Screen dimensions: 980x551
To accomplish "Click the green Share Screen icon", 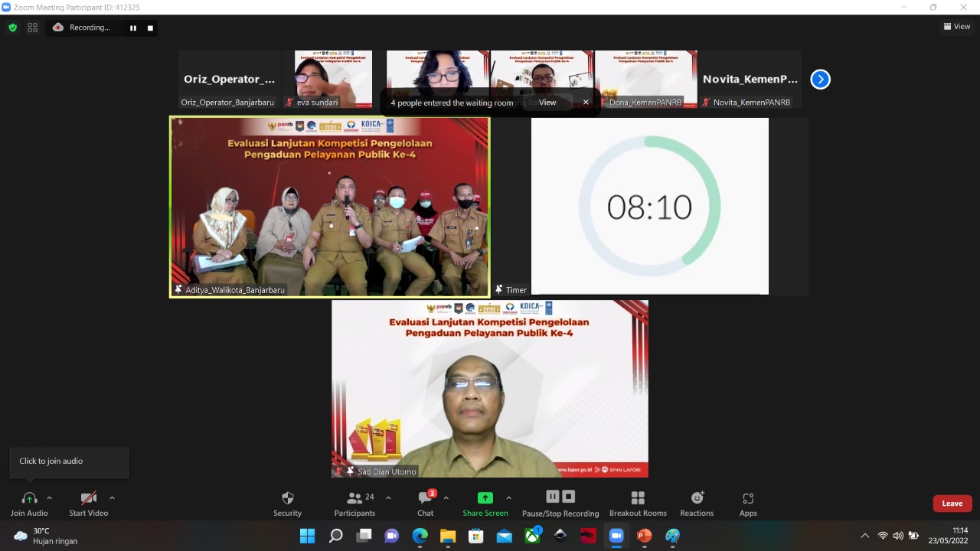I will pos(485,497).
